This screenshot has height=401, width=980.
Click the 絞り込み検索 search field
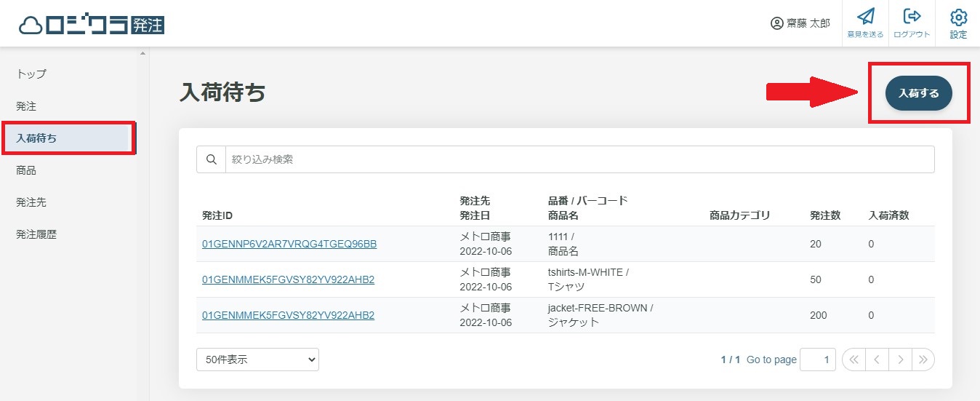579,159
